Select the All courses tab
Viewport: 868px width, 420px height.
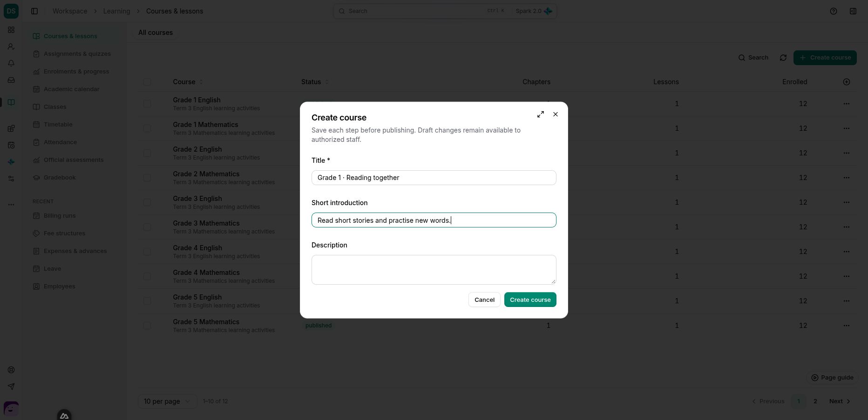pyautogui.click(x=156, y=33)
